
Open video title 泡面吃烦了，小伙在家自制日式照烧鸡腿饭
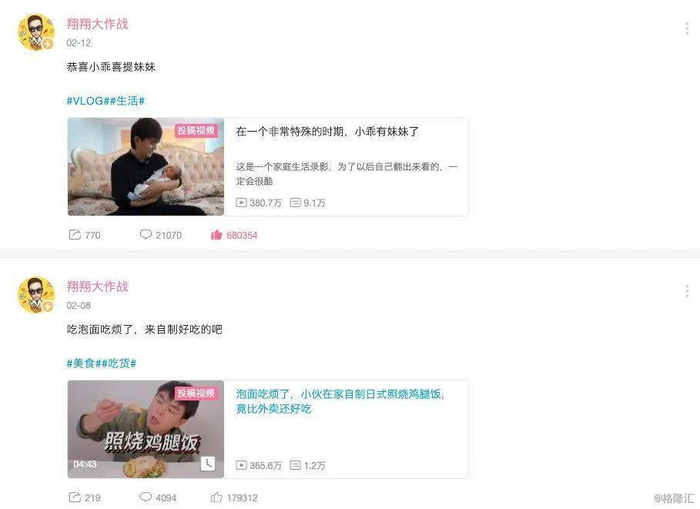(340, 401)
